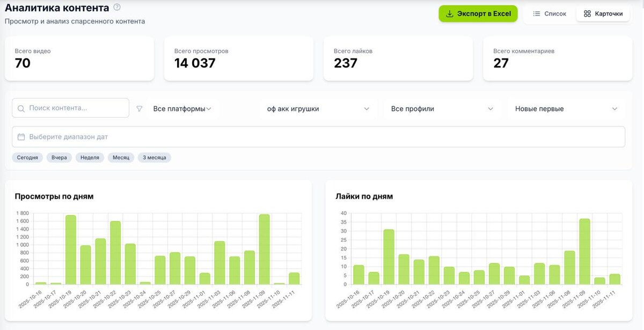Focus the Поиск контента search field

click(x=70, y=108)
